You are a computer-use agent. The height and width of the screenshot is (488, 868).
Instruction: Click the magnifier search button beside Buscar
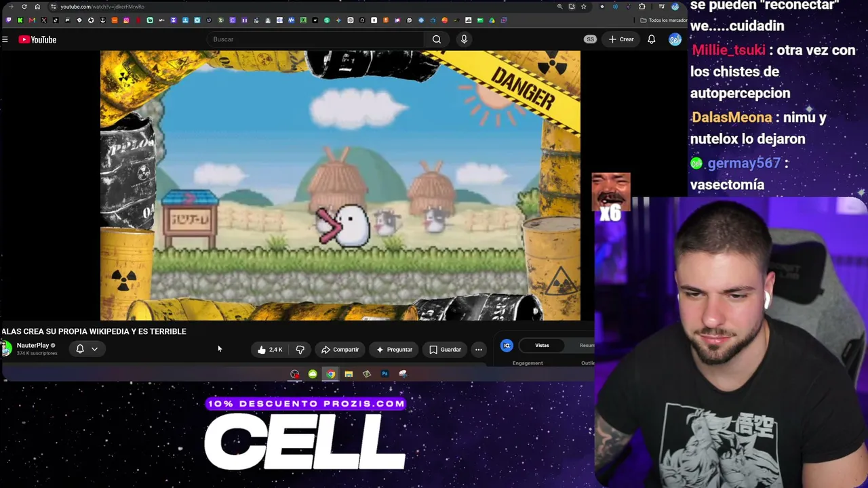(x=437, y=39)
